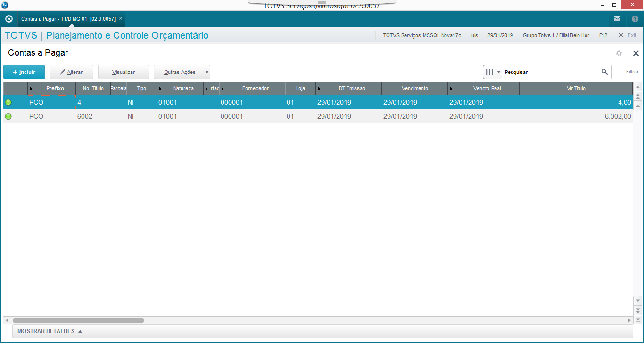644x343 pixels.
Task: Click the horizontal scrollbar left arrow
Action: coord(7,320)
